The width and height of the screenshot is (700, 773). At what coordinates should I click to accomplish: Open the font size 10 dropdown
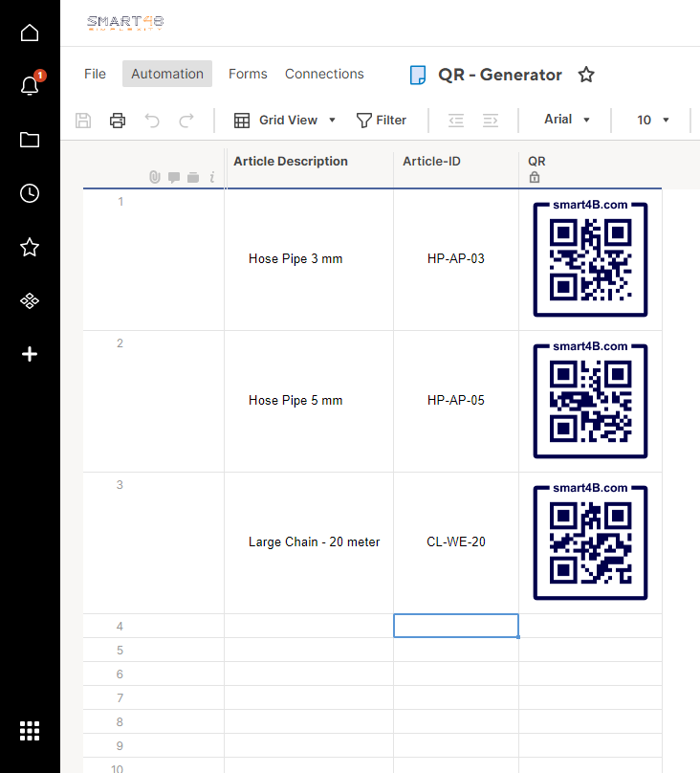click(653, 121)
